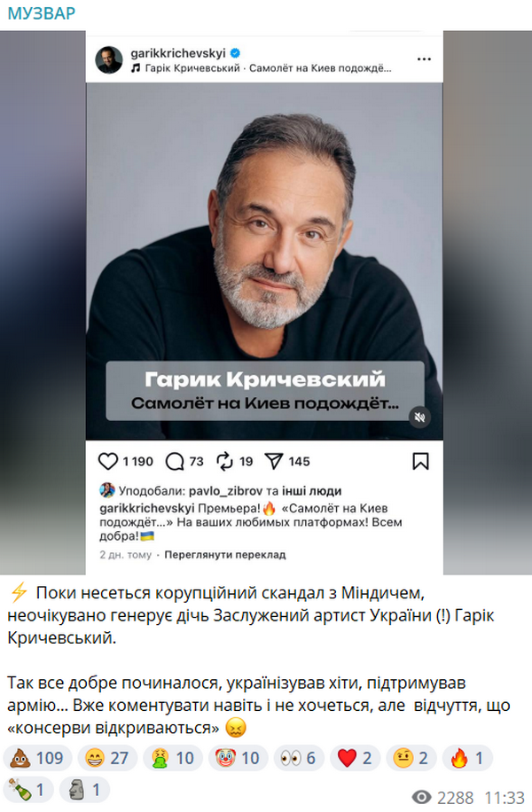Click the champagne bottle reaction
The height and width of the screenshot is (812, 532).
click(x=28, y=790)
